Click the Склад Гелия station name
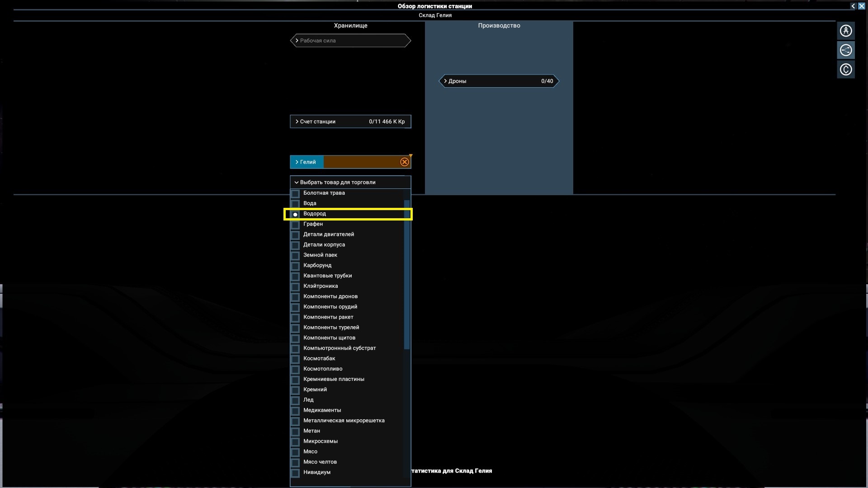 click(435, 15)
